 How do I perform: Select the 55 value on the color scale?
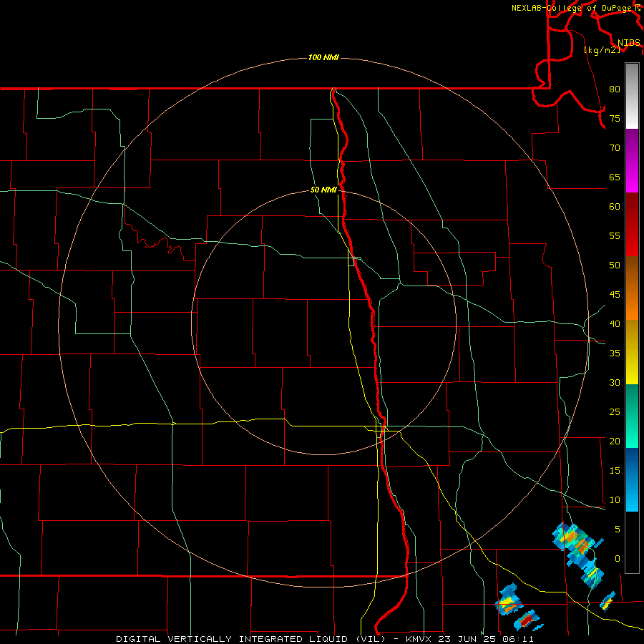pyautogui.click(x=615, y=236)
